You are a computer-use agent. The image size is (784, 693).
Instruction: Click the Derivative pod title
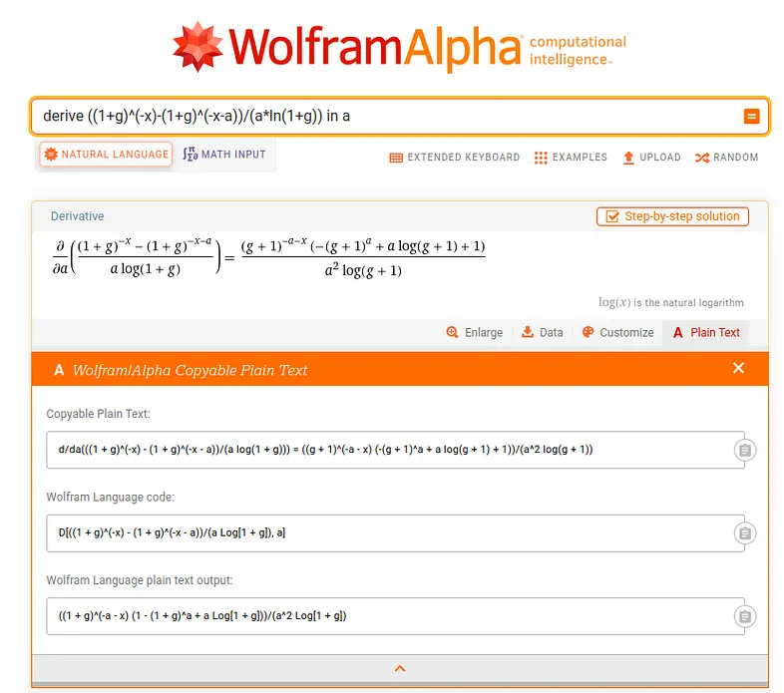click(78, 216)
